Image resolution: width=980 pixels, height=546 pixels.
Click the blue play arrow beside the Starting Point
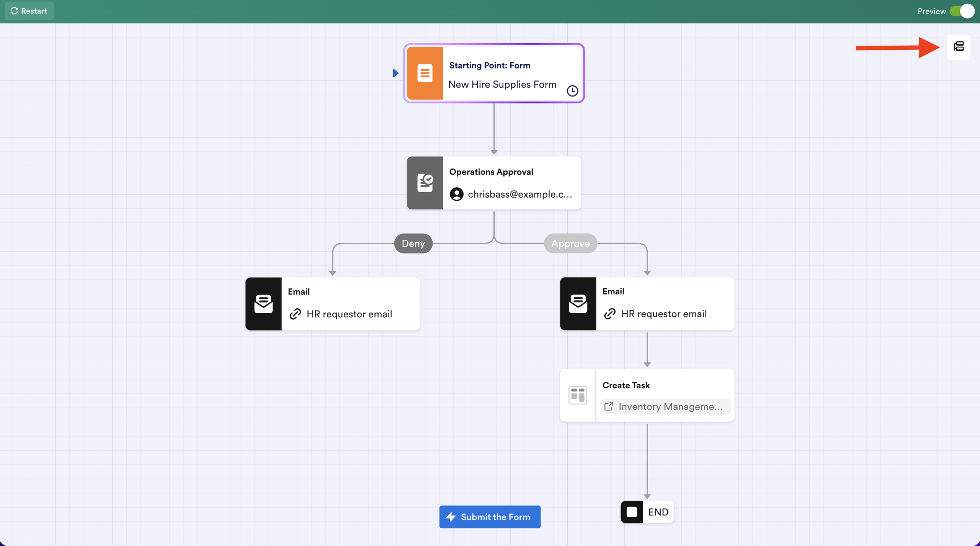tap(395, 73)
